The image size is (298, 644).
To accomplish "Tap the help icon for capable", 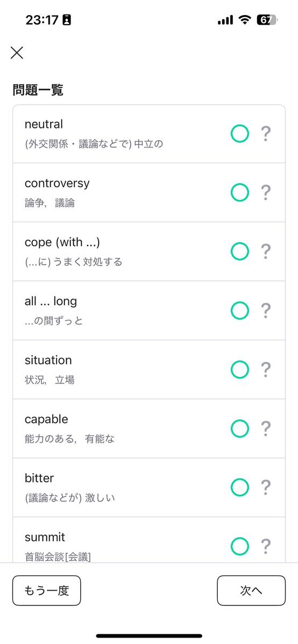I will click(x=266, y=429).
